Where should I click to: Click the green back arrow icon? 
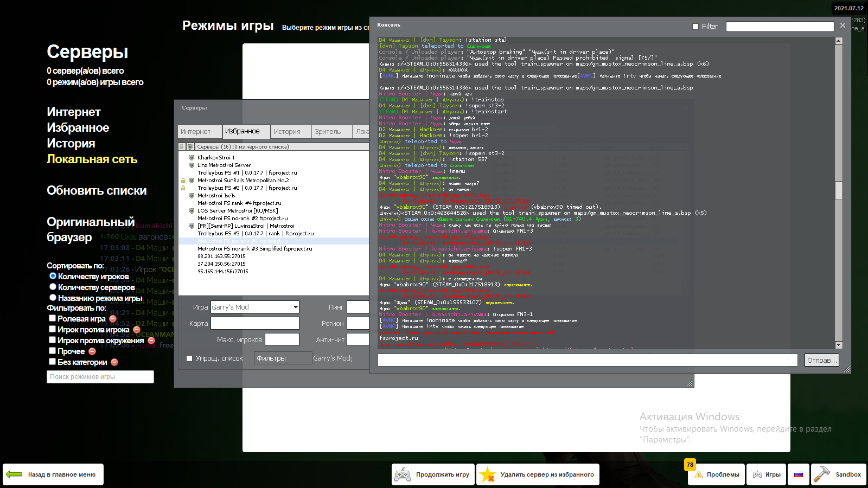tap(14, 474)
